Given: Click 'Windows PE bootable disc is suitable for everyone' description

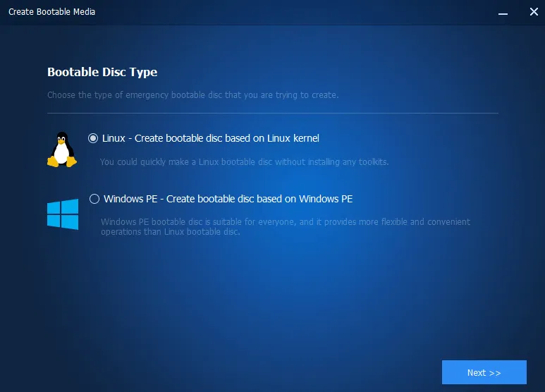Looking at the screenshot, I should pos(286,226).
